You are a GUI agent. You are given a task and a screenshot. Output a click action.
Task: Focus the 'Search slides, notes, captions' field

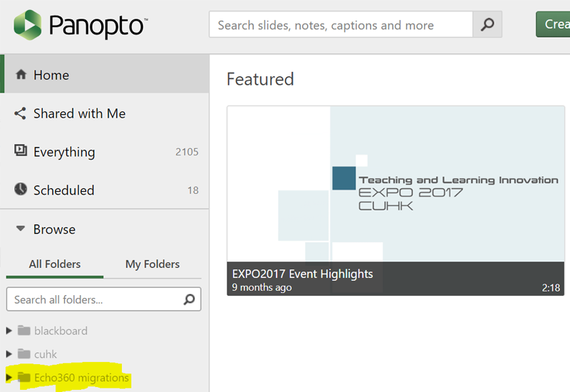coord(341,24)
